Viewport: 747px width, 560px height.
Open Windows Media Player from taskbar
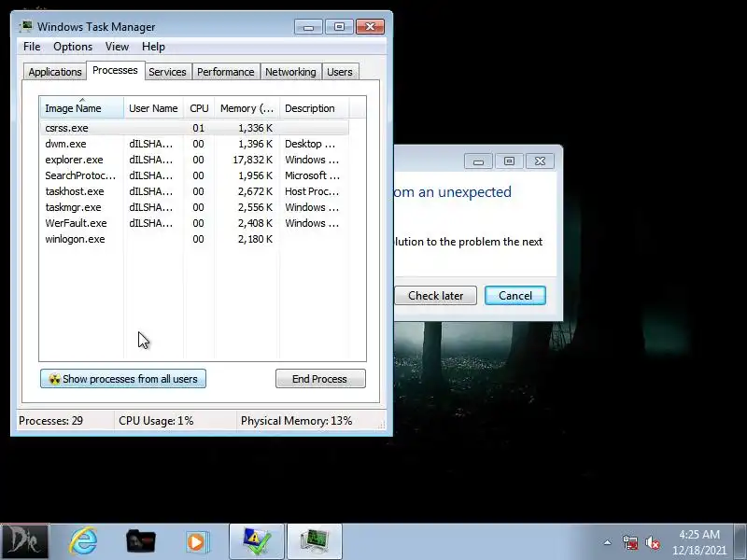(196, 541)
